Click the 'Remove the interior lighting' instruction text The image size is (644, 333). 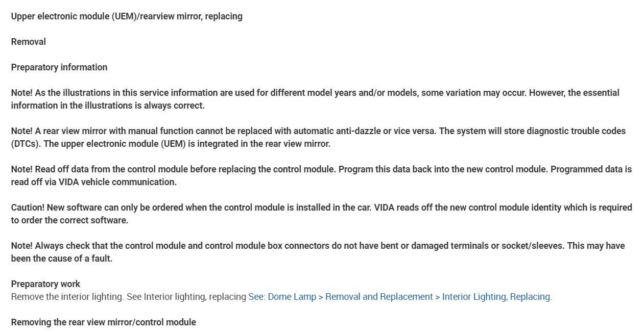pyautogui.click(x=67, y=297)
